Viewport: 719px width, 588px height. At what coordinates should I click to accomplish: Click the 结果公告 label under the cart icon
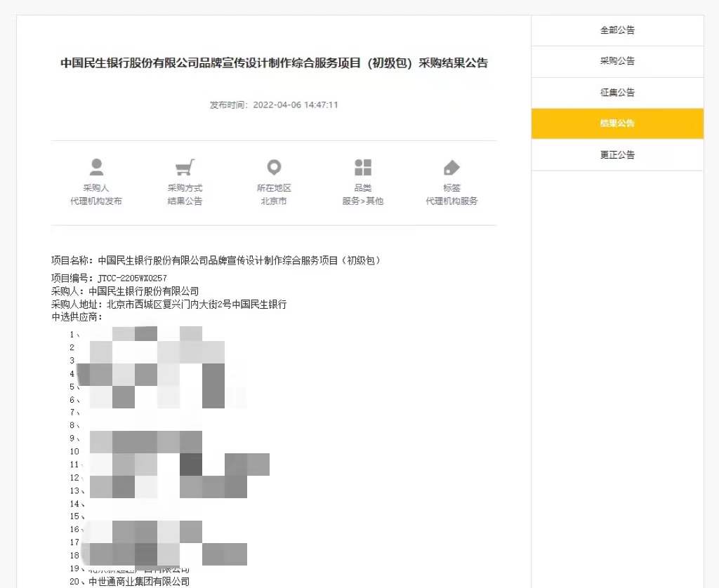pyautogui.click(x=185, y=201)
